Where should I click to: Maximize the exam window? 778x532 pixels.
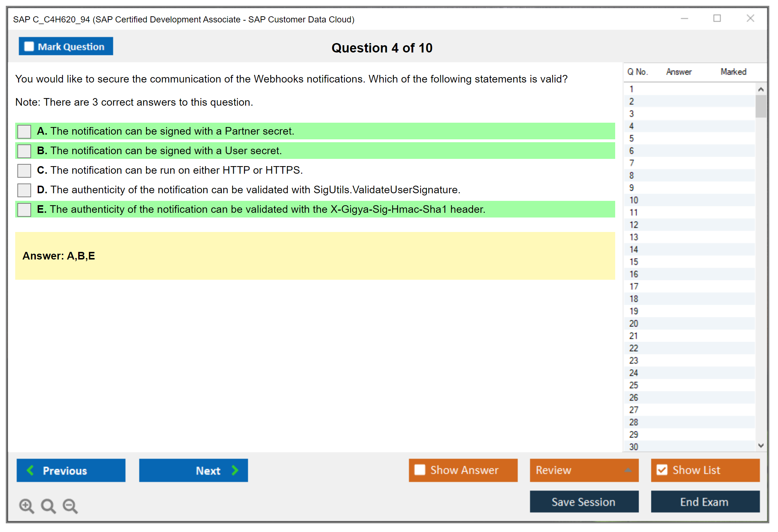[717, 18]
